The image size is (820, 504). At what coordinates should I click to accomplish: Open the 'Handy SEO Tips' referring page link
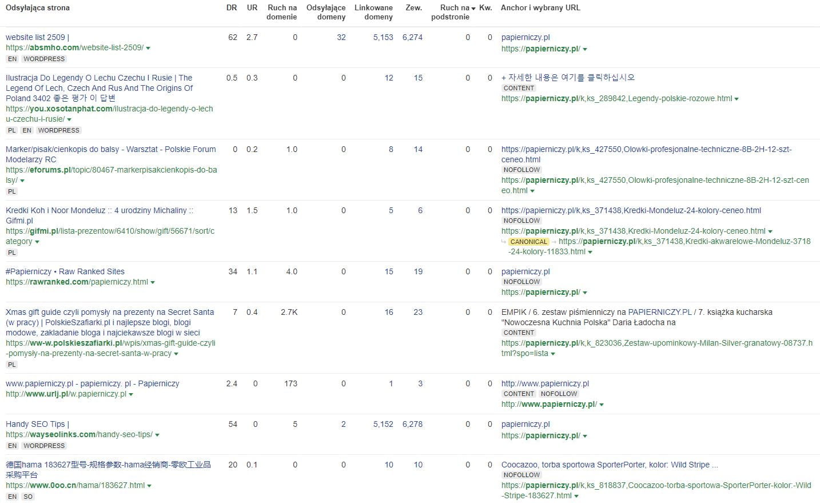(x=37, y=424)
